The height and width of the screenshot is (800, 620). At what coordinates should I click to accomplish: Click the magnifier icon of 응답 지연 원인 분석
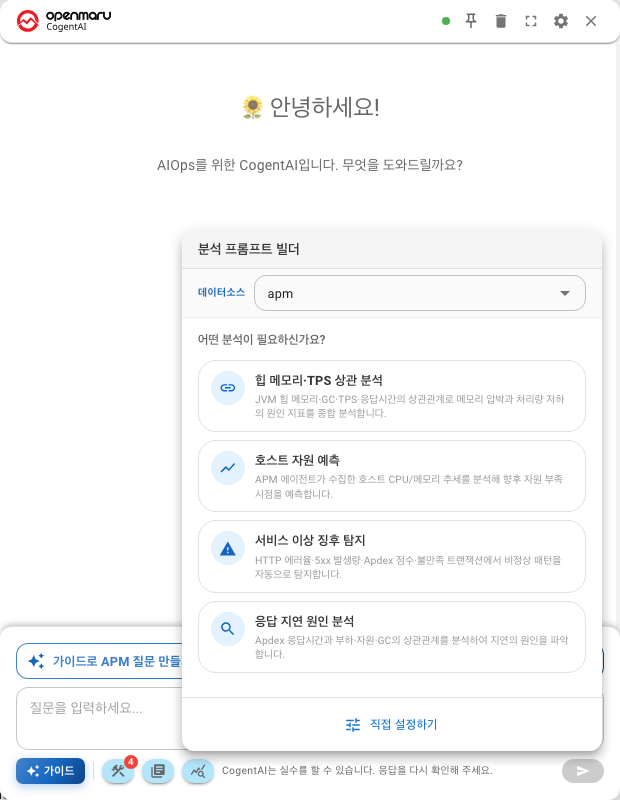coord(228,629)
